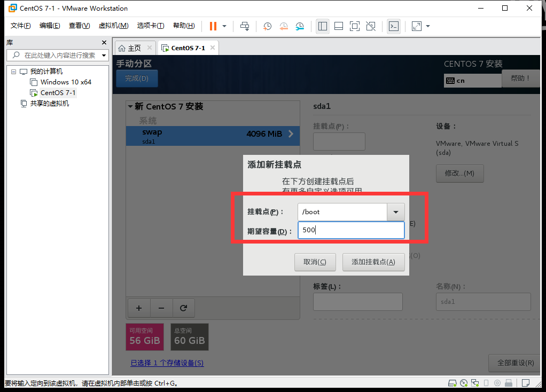Enter full screen mode
546x392 pixels.
coord(355,26)
